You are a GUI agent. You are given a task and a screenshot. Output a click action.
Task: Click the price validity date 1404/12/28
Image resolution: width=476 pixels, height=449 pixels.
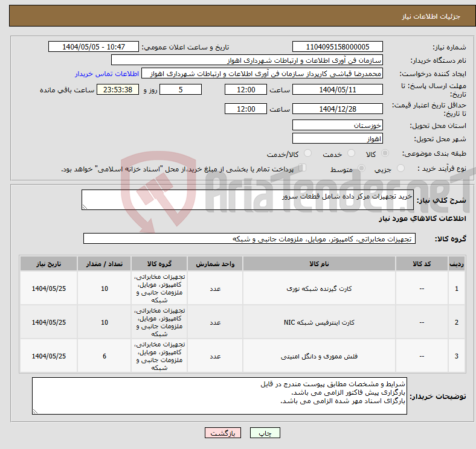tap(337, 109)
